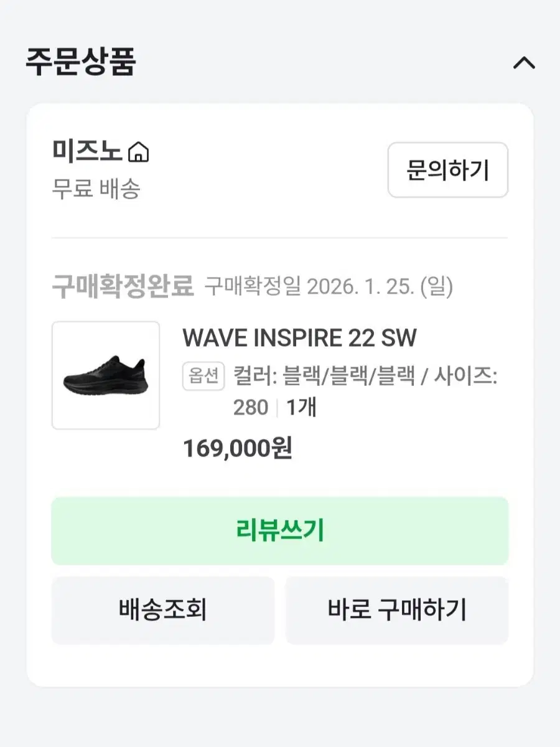Tap the 169,000원 price

[x=237, y=448]
